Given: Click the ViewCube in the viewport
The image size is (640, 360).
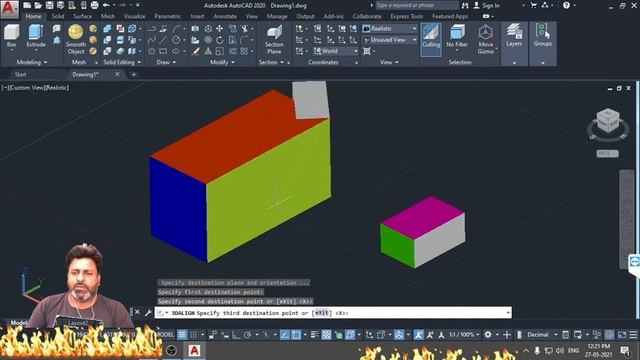Looking at the screenshot, I should tap(608, 120).
